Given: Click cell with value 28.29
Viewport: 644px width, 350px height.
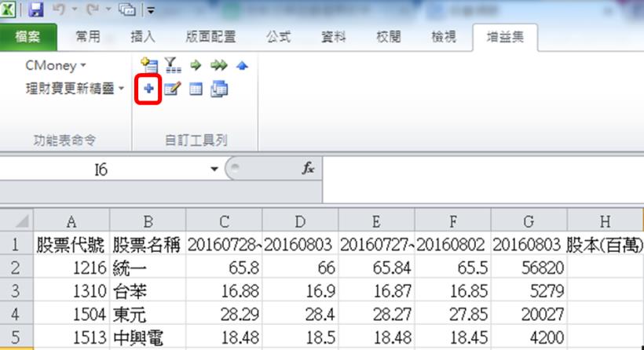Looking at the screenshot, I should tap(225, 314).
